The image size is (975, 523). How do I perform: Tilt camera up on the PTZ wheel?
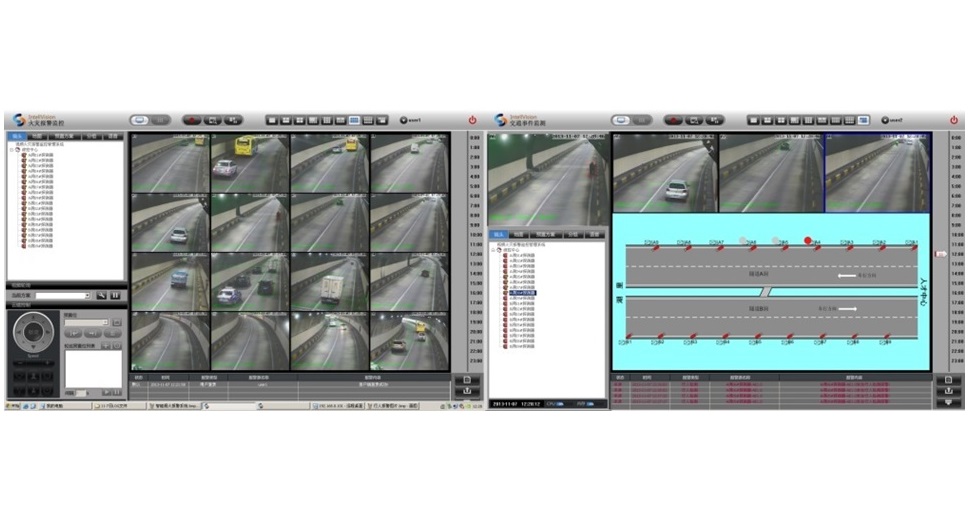[34, 317]
